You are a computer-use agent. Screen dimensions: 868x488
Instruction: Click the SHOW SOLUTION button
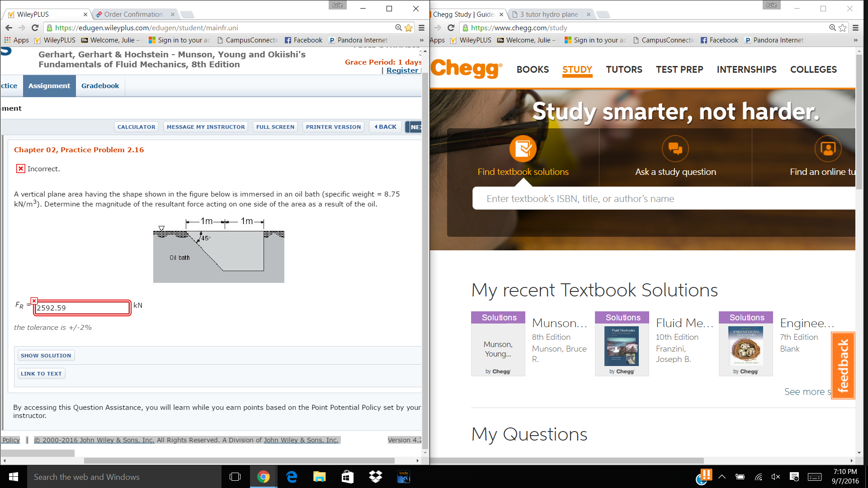click(46, 356)
